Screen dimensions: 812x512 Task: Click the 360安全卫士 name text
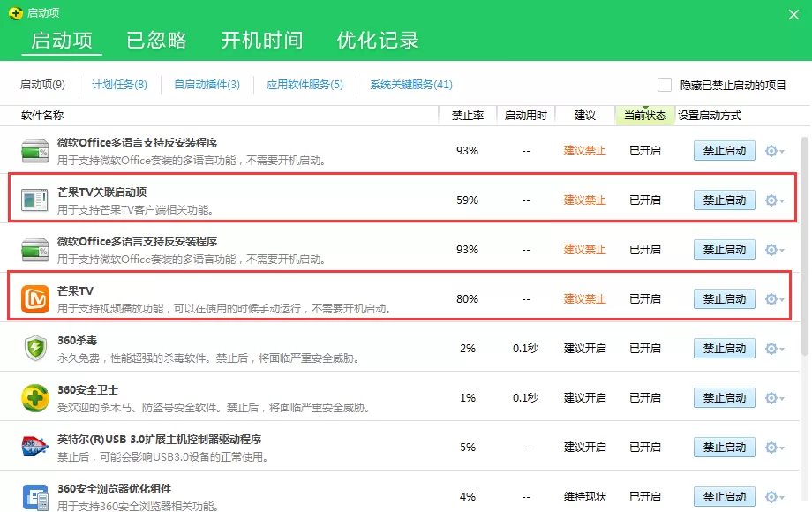point(87,390)
